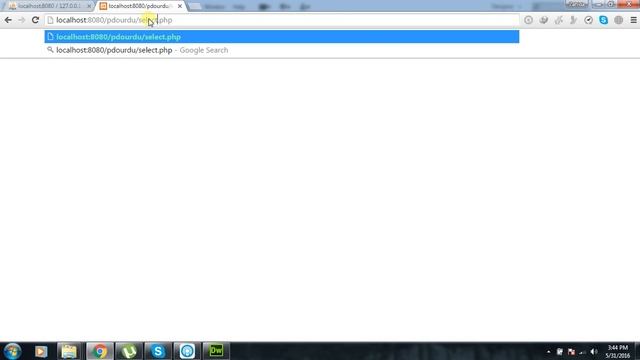Open the Skype extension in the toolbar
Screen dimensions: 640x360
[x=604, y=20]
